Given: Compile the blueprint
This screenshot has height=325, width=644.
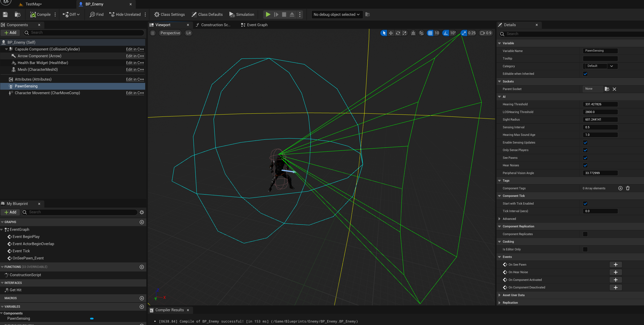Looking at the screenshot, I should click(41, 15).
